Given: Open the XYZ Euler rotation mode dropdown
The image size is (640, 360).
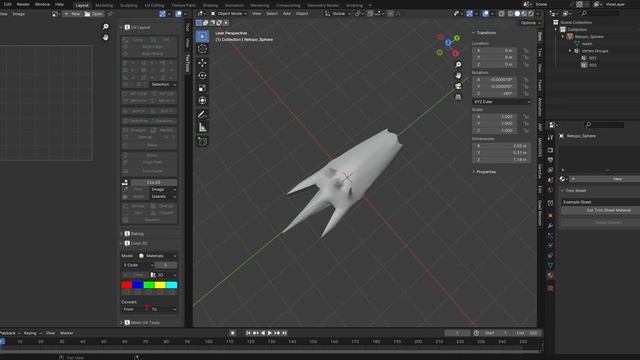Looking at the screenshot, I should (x=502, y=102).
